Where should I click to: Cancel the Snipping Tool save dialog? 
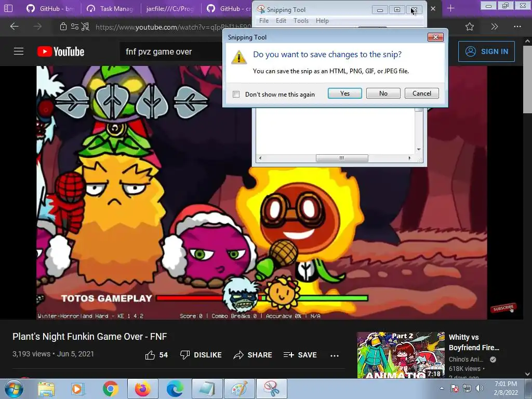422,94
